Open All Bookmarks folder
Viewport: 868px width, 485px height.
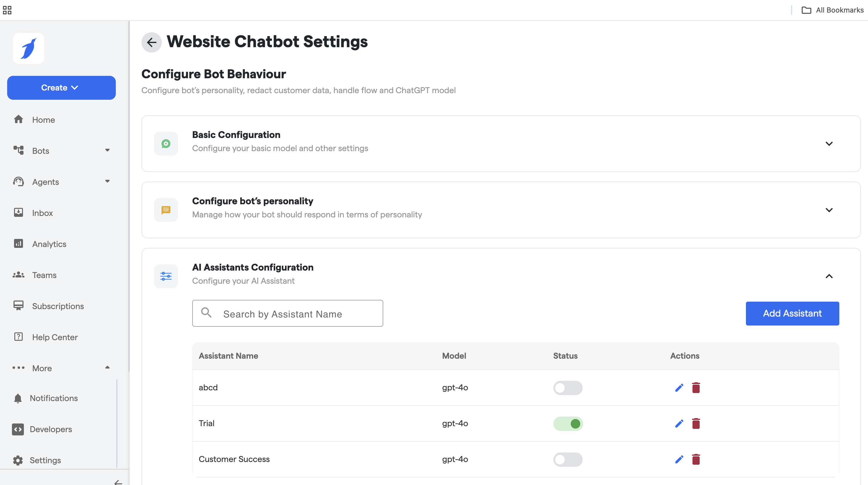tap(832, 10)
